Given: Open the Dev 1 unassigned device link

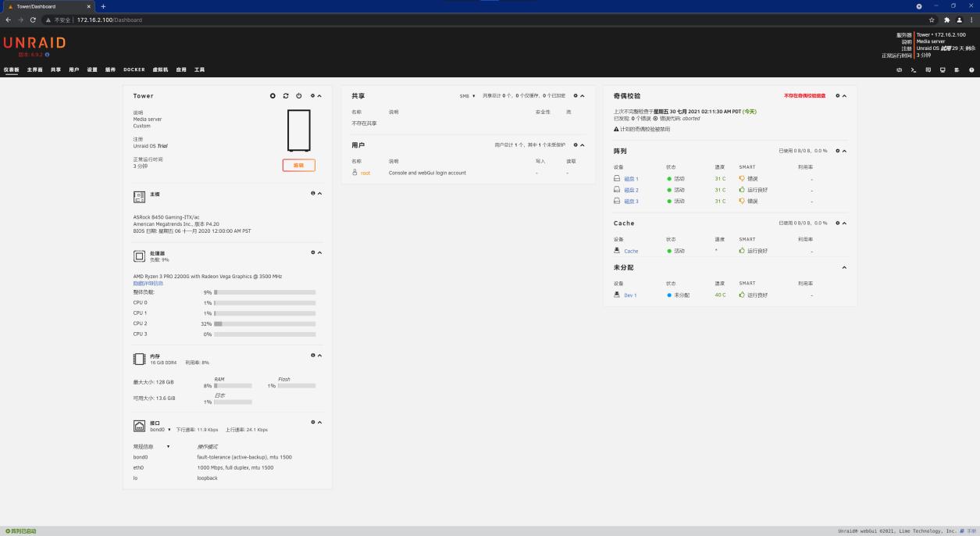Looking at the screenshot, I should click(630, 295).
